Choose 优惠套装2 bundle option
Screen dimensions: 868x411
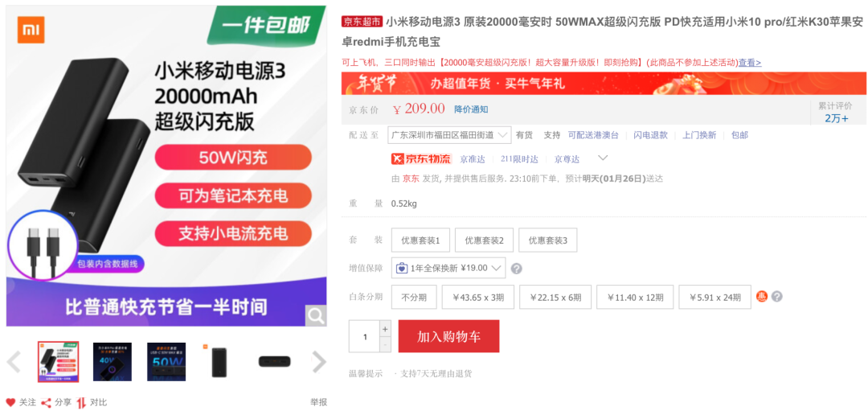point(485,240)
